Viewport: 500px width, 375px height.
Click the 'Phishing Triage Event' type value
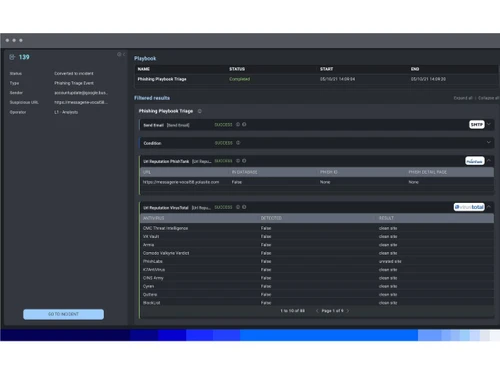coord(74,83)
